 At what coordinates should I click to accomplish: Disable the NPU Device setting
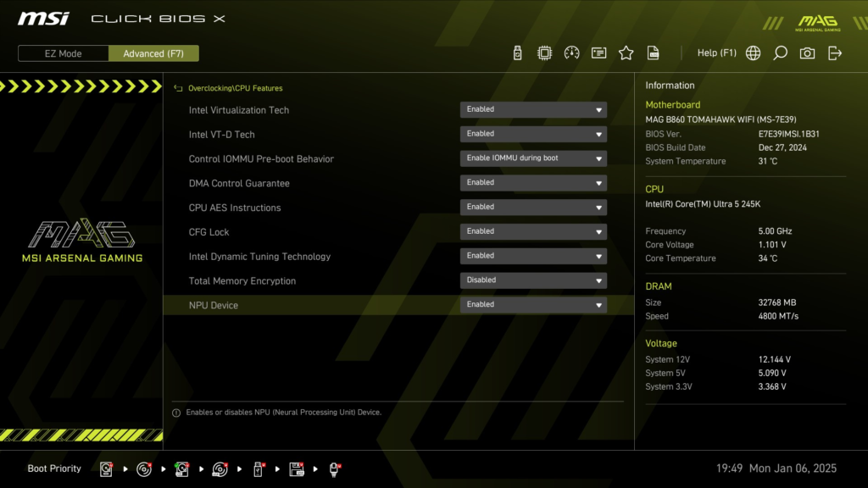[533, 304]
